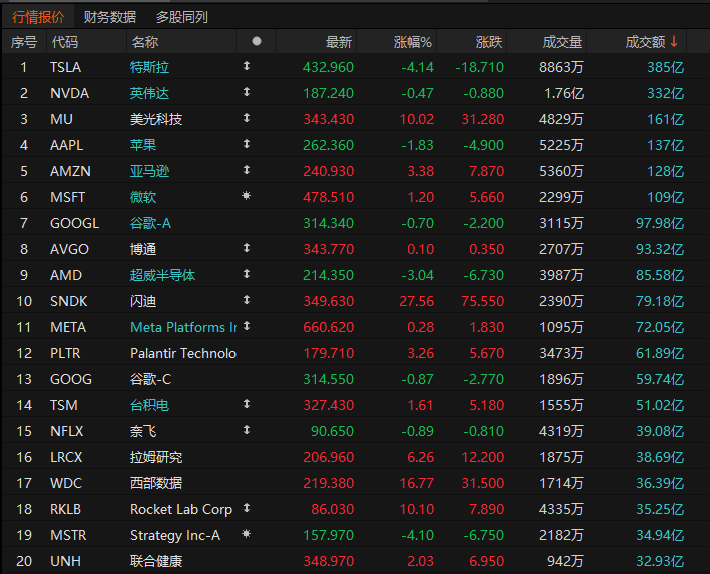Click the star marker in MSFT row
The image size is (710, 574).
pos(247,196)
